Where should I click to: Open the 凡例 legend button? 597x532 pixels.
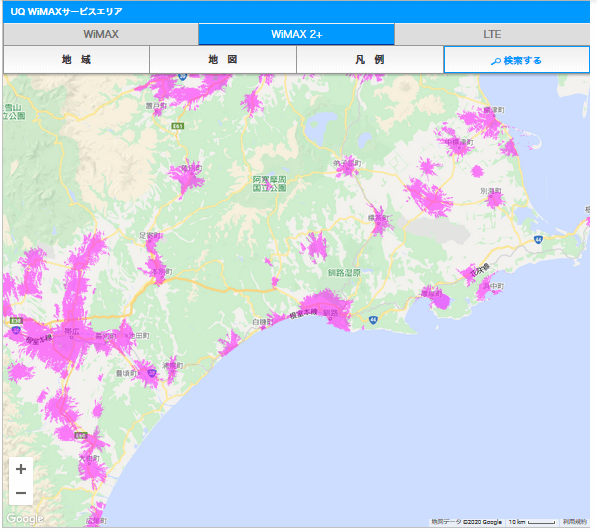tap(370, 60)
